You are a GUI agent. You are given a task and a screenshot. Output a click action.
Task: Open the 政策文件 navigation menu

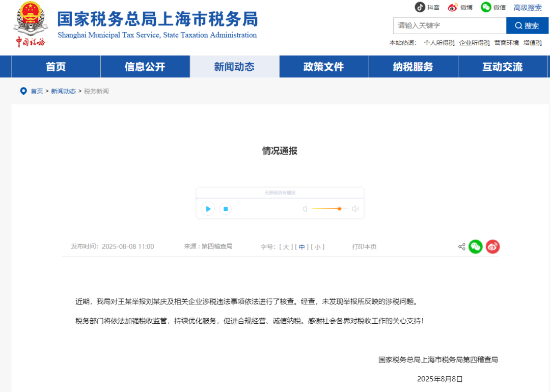pos(324,67)
